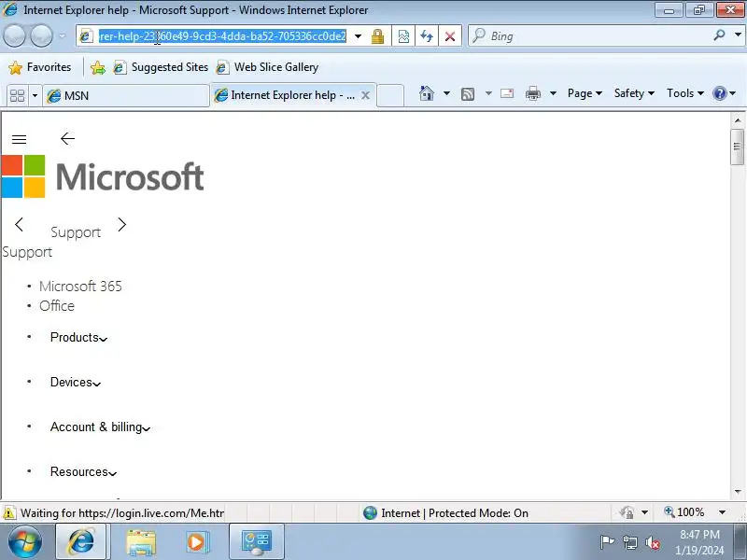
Task: Click the 100% zoom level button
Action: 684,512
